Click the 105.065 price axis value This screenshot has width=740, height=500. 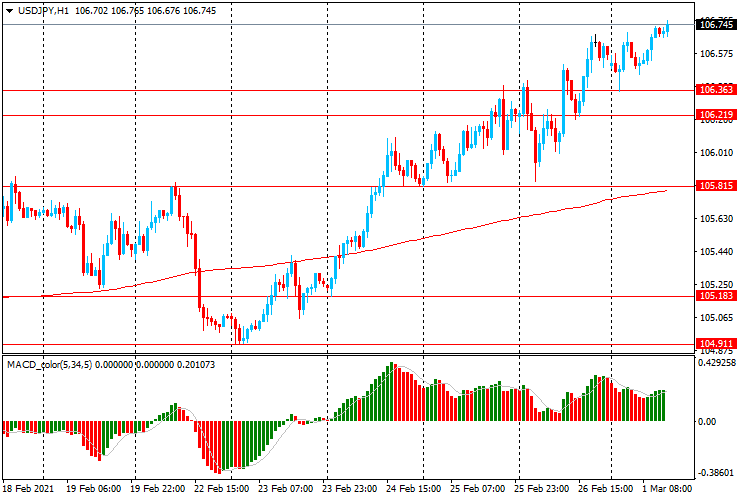(x=716, y=318)
